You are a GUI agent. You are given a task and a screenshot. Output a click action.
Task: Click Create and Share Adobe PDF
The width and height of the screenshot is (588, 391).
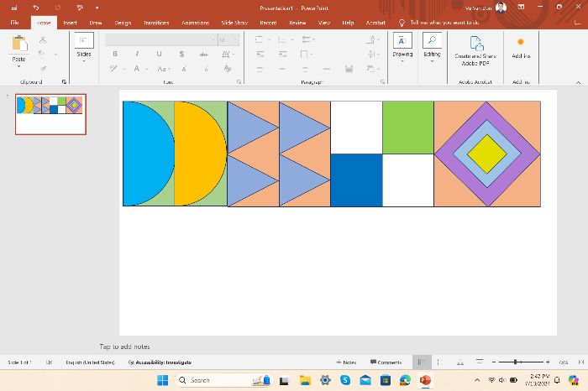click(475, 51)
